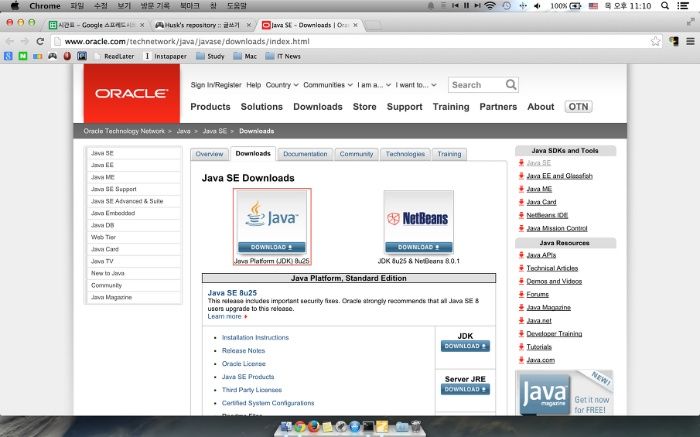This screenshot has height=437, width=700.
Task: Click the Oracle red logo
Action: (x=132, y=93)
